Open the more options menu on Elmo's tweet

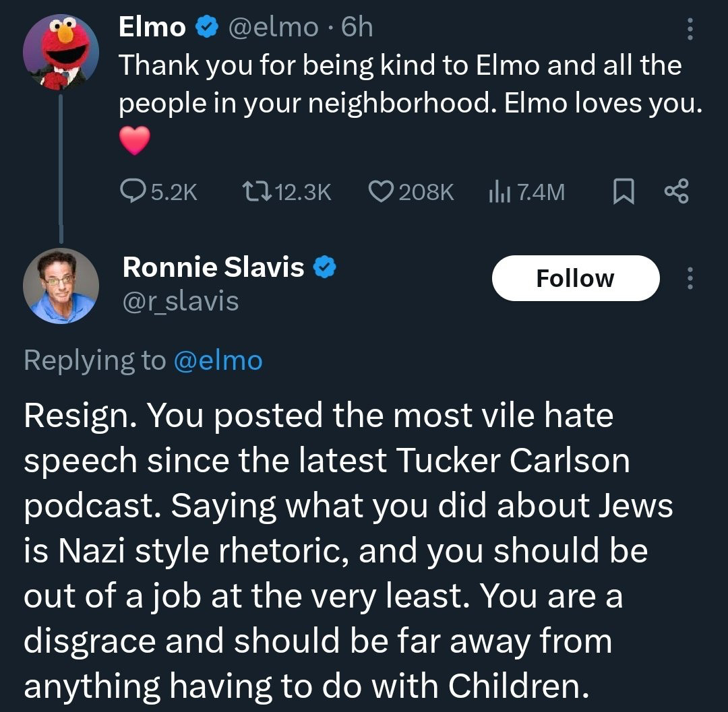(x=689, y=28)
